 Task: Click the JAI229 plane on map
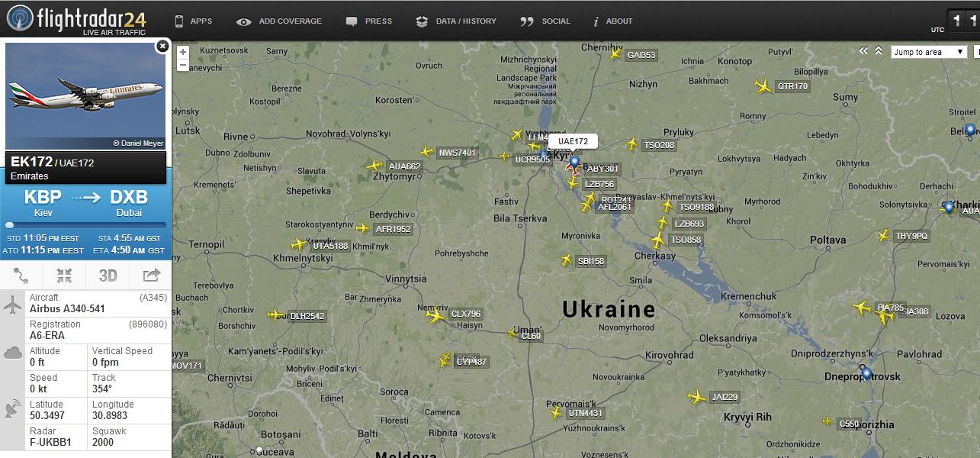point(696,397)
